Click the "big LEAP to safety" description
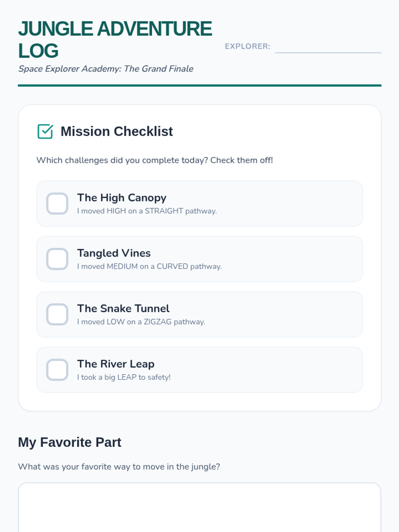399x532 pixels. pos(124,377)
